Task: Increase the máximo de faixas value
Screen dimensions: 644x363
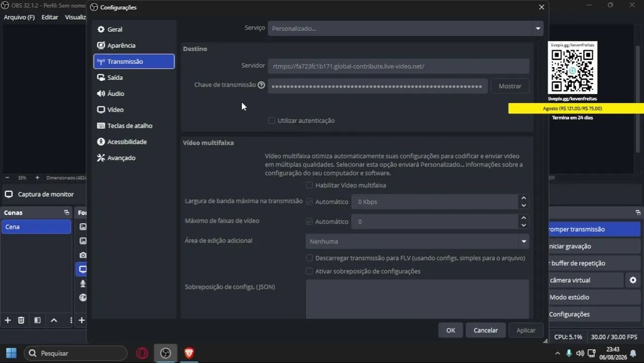Action: [x=524, y=218]
